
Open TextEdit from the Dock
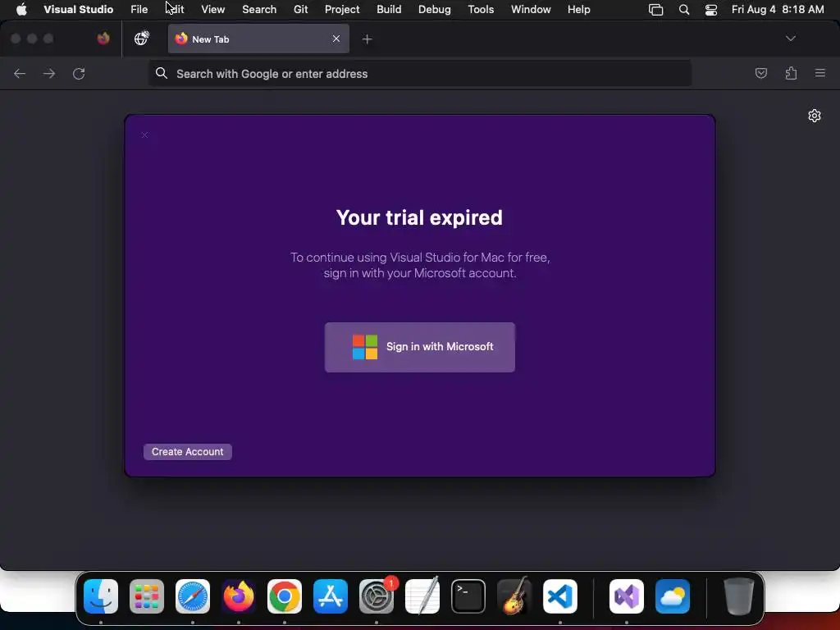coord(422,596)
